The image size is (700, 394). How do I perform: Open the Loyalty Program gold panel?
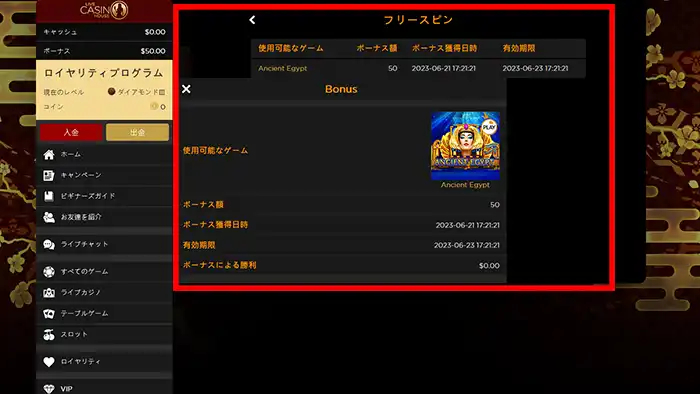coord(104,90)
